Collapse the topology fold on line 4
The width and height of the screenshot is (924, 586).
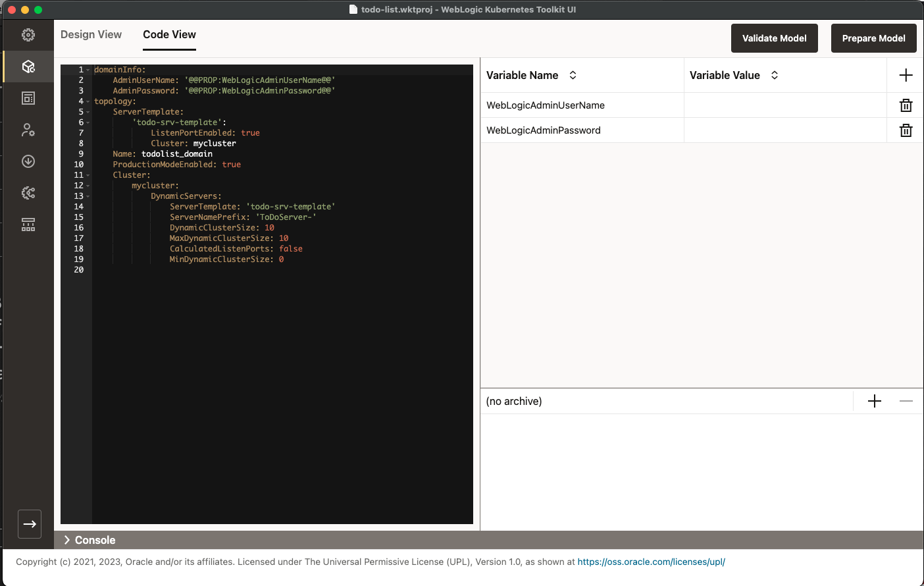88,101
